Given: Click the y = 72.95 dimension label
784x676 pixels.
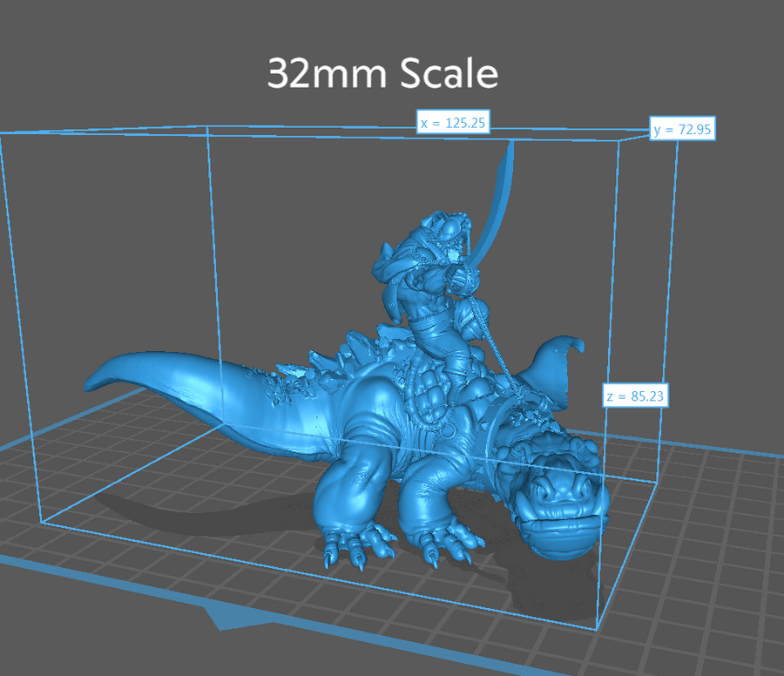Looking at the screenshot, I should click(x=683, y=130).
